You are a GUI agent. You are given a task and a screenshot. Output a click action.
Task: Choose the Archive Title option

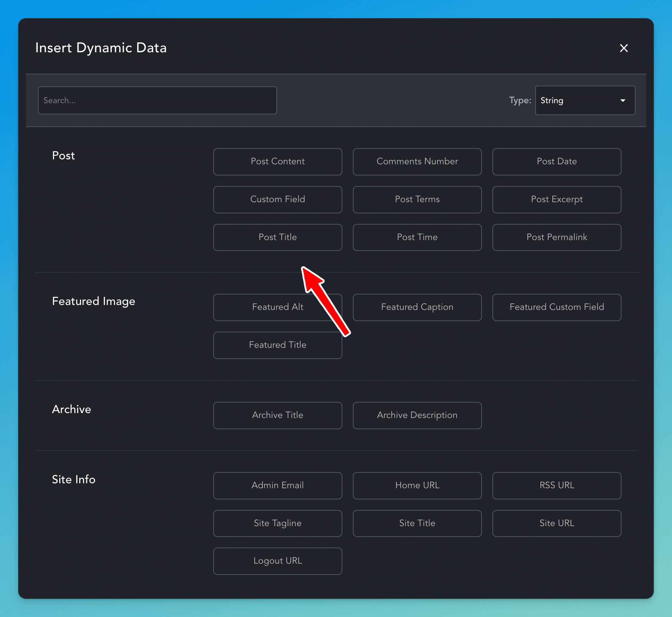pyautogui.click(x=277, y=415)
